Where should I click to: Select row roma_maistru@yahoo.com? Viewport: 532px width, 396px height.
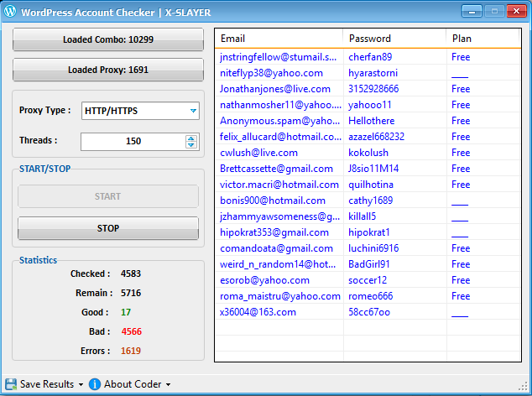(368, 296)
